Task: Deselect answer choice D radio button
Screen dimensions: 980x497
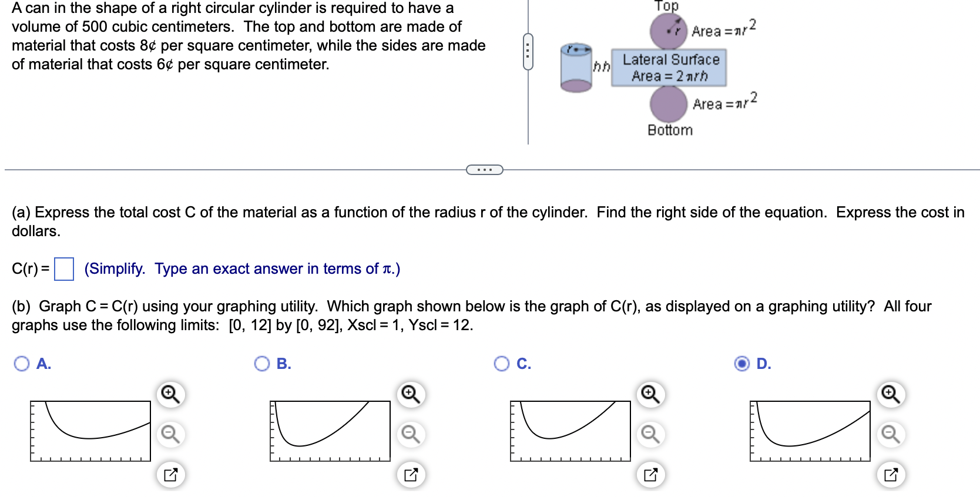Action: pyautogui.click(x=742, y=364)
